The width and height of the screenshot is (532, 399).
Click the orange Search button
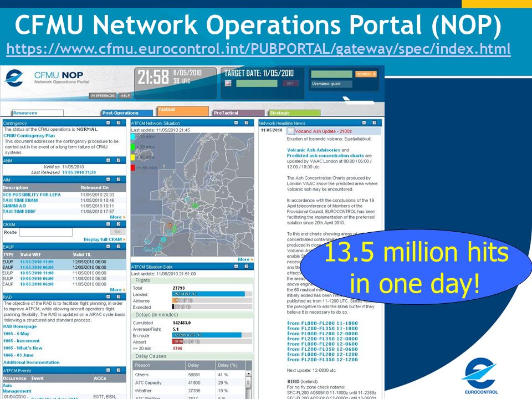coord(366,74)
